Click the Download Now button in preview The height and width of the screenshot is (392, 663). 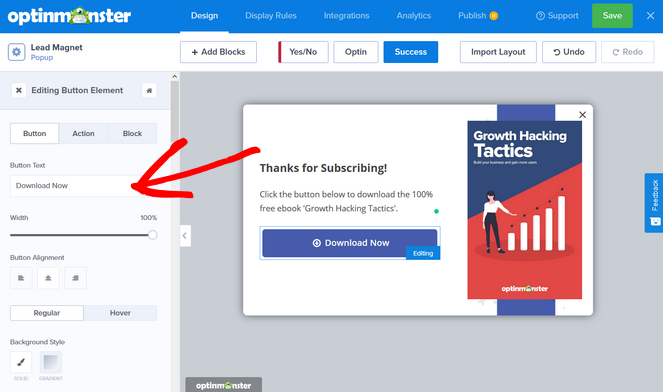click(350, 243)
